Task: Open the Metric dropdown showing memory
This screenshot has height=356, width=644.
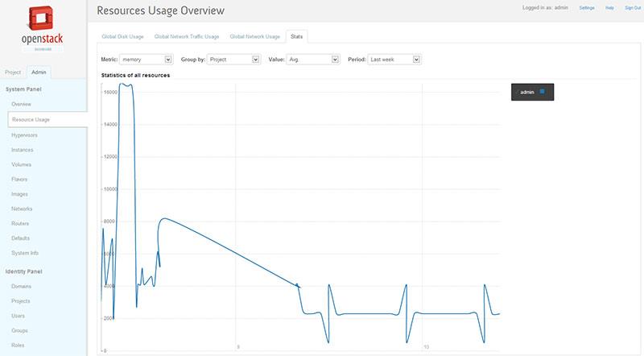Action: (x=147, y=60)
